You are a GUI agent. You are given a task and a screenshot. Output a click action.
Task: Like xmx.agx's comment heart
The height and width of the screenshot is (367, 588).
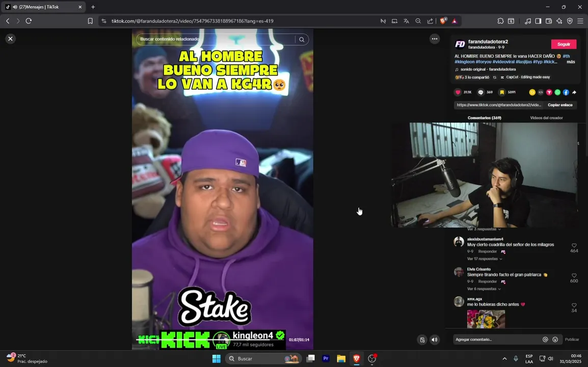(x=574, y=305)
